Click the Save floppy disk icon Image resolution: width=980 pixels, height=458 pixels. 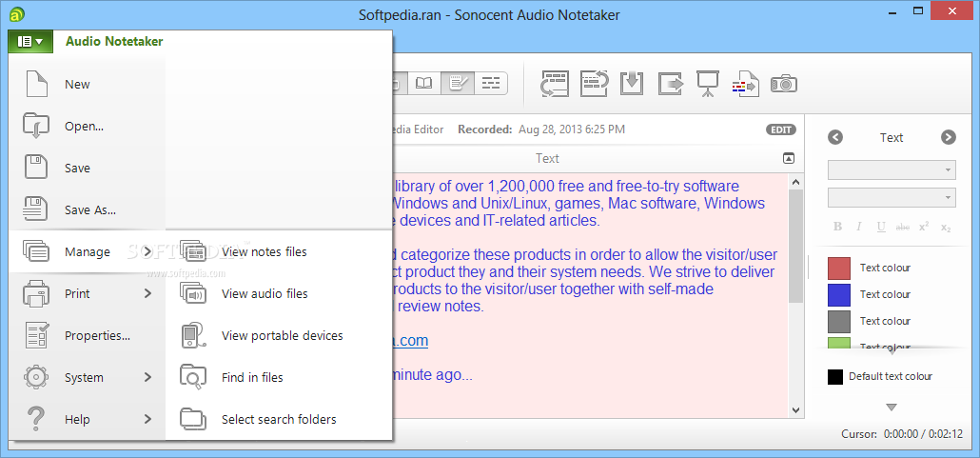[x=35, y=168]
